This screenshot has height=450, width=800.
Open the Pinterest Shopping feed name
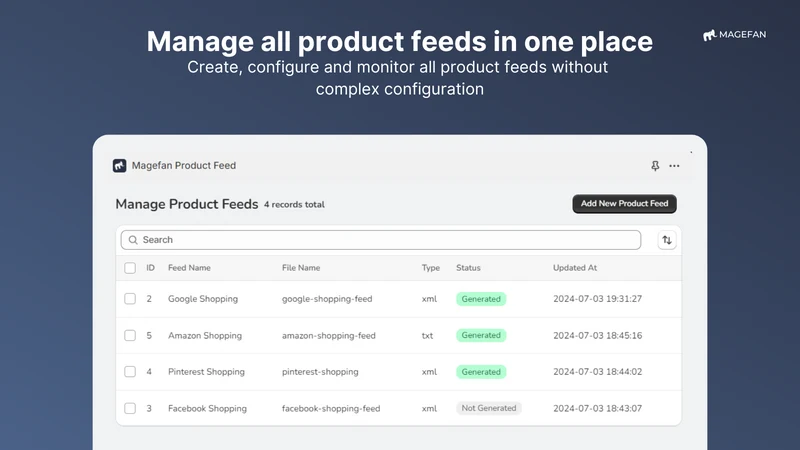[207, 372]
